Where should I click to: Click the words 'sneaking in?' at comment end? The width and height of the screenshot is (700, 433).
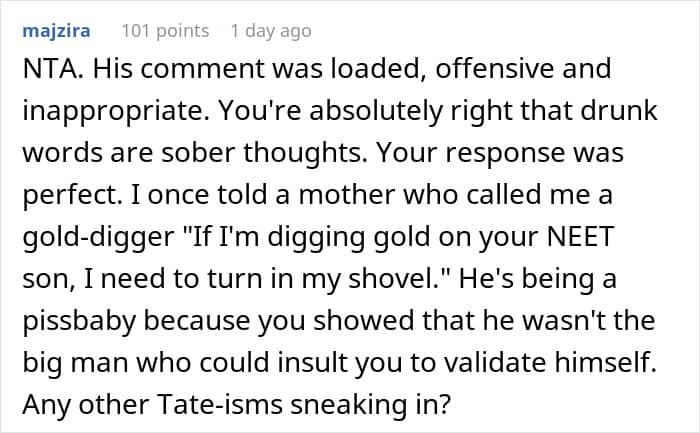371,405
